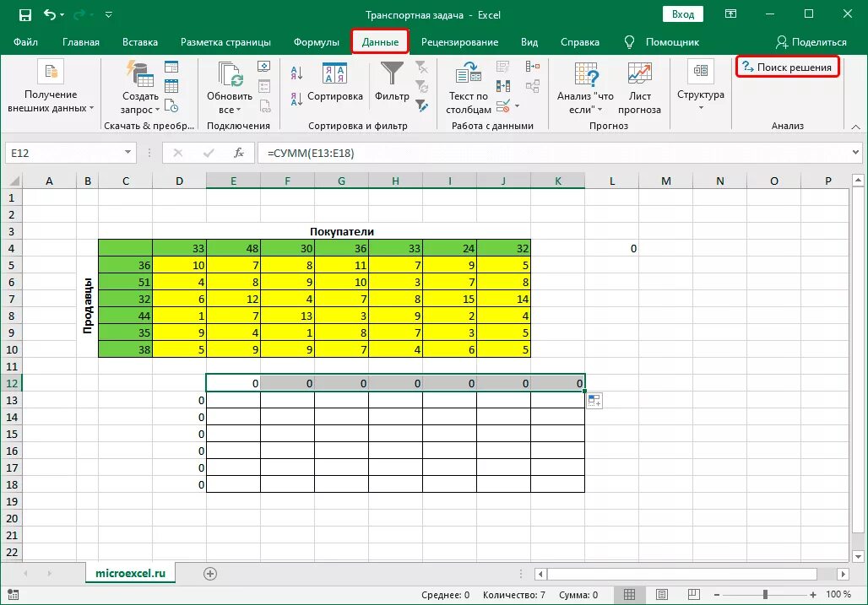Click the Edit Links icon
The height and width of the screenshot is (605, 868).
click(x=264, y=105)
